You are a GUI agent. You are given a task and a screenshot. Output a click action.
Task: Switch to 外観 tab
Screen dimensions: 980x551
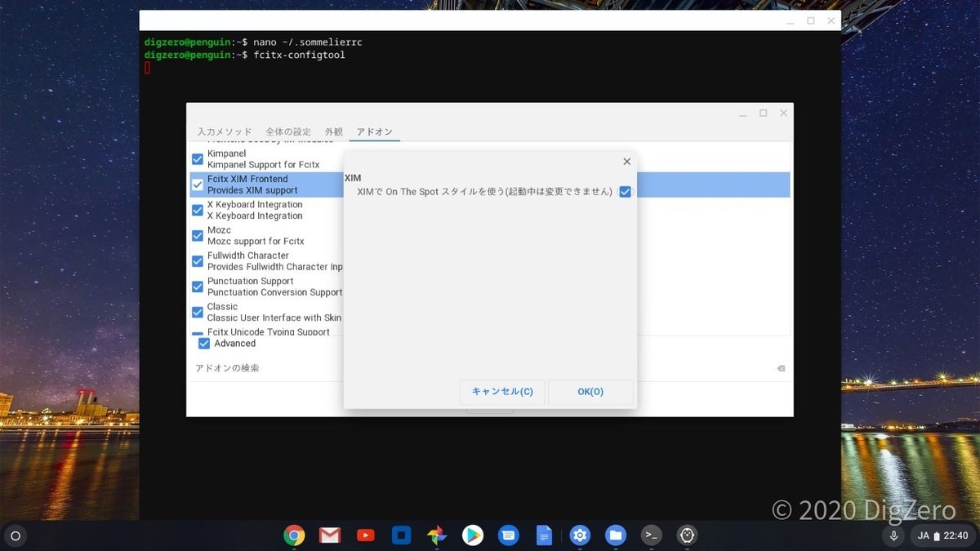coord(334,131)
